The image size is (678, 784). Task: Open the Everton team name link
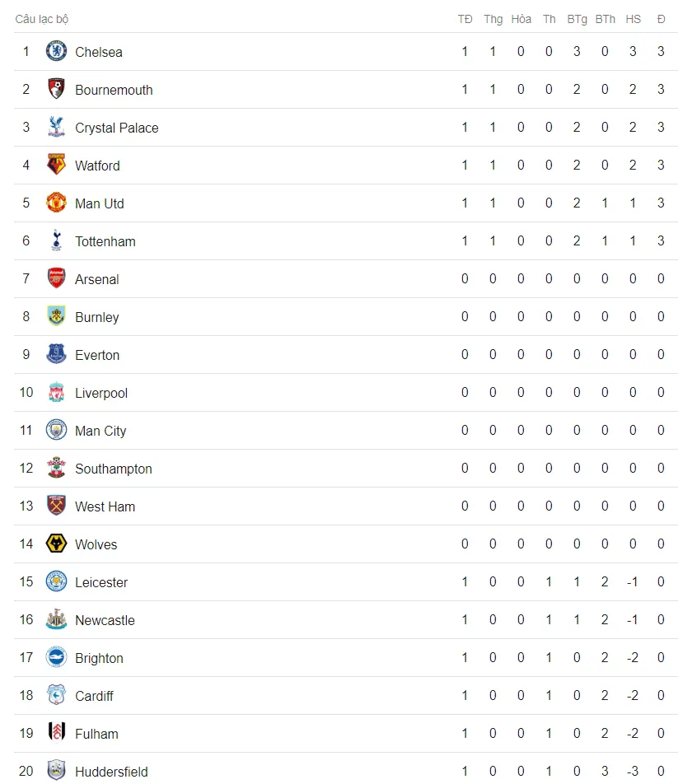[97, 355]
